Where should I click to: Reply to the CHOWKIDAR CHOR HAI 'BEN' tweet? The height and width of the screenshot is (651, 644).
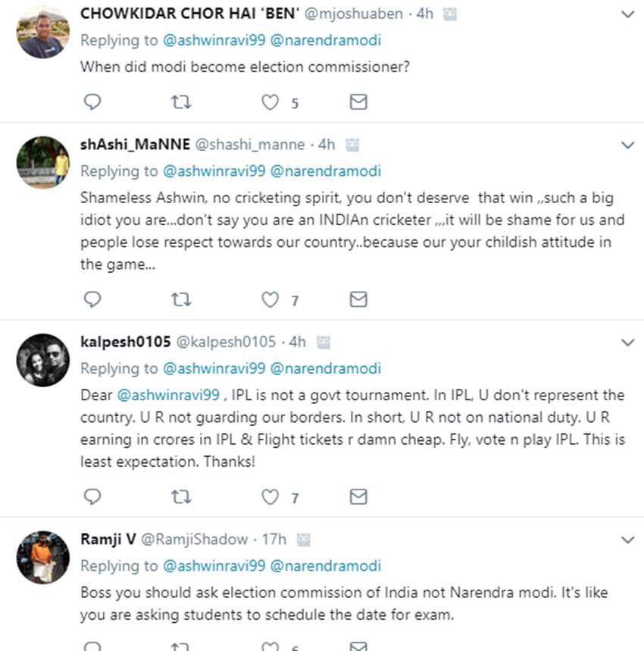coord(92,102)
